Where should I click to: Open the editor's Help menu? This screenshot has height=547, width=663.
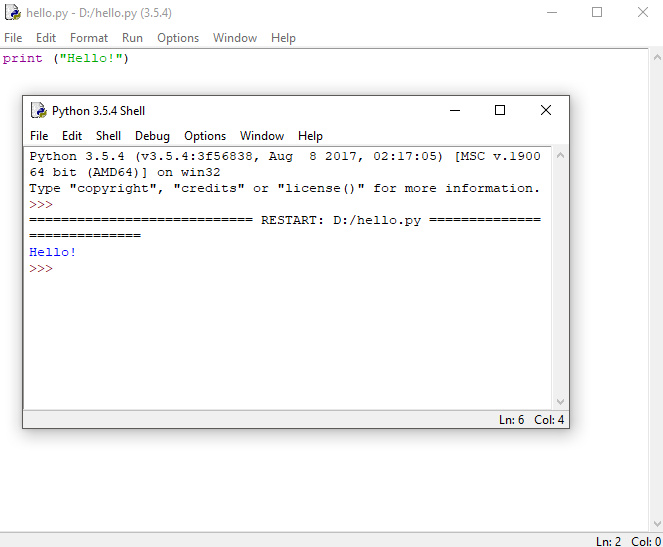(x=283, y=38)
